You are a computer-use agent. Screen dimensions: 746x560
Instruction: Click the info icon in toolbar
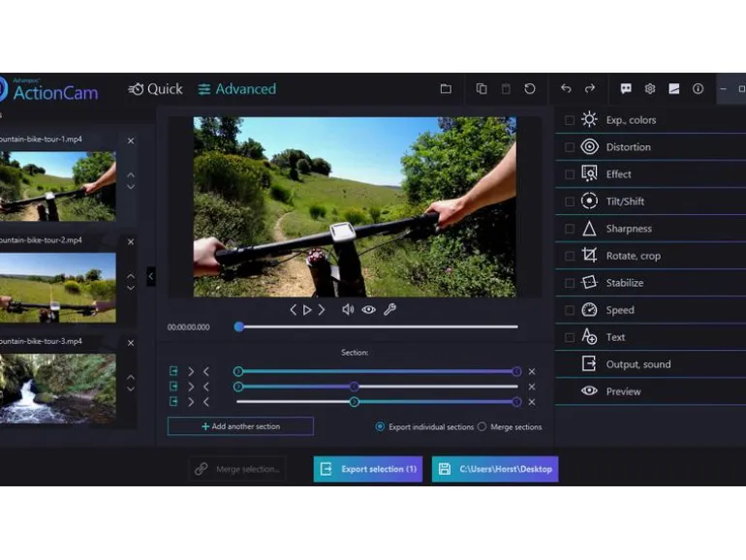click(x=698, y=88)
